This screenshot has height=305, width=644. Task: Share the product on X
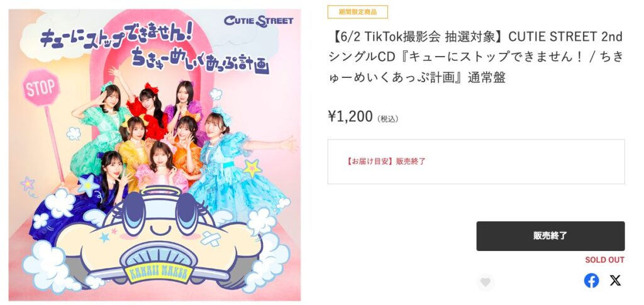[615, 280]
